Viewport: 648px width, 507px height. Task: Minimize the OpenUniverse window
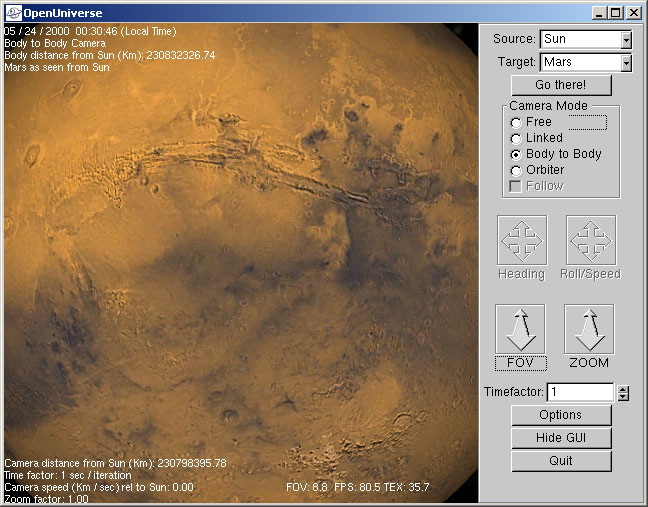(599, 13)
